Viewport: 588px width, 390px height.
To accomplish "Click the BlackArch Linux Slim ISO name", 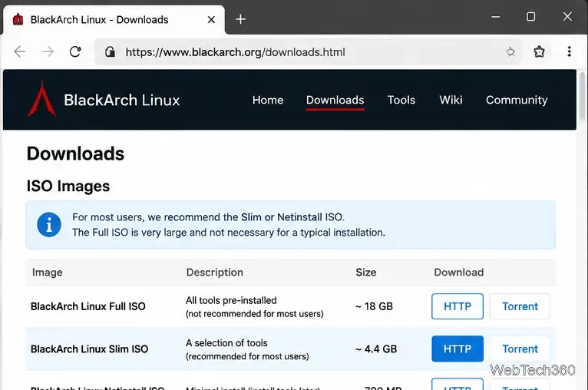I will point(89,349).
